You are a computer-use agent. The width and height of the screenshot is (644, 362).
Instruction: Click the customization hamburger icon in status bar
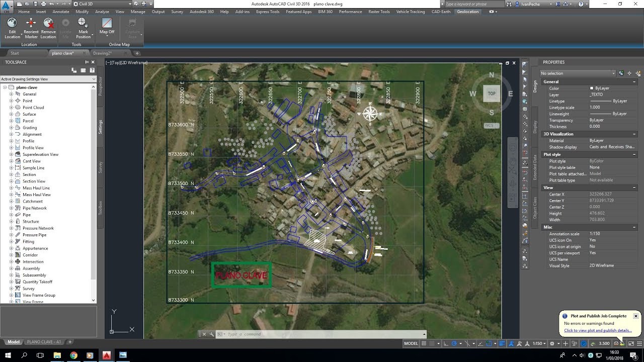(639, 343)
